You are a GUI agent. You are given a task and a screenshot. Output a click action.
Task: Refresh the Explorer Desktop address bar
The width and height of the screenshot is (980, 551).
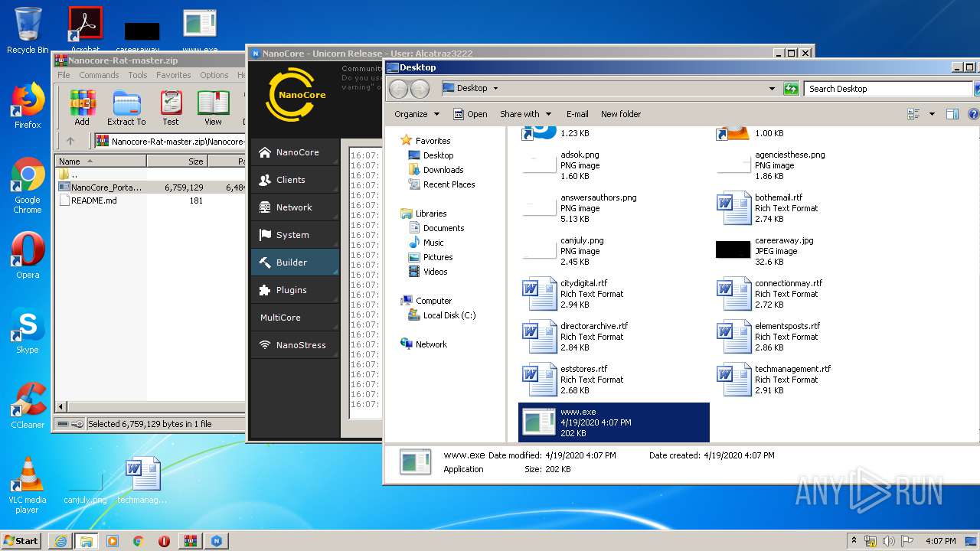[791, 89]
